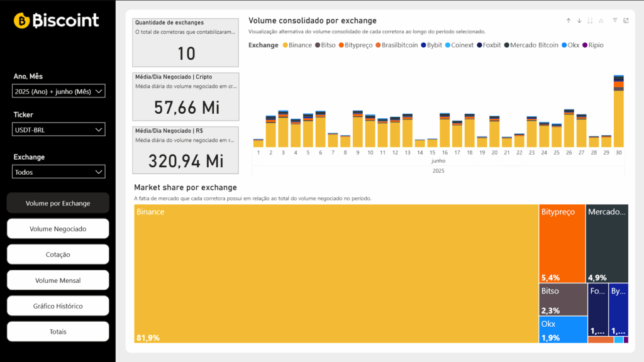The image size is (644, 362).
Task: Click the Bitso legend color dot
Action: point(318,45)
